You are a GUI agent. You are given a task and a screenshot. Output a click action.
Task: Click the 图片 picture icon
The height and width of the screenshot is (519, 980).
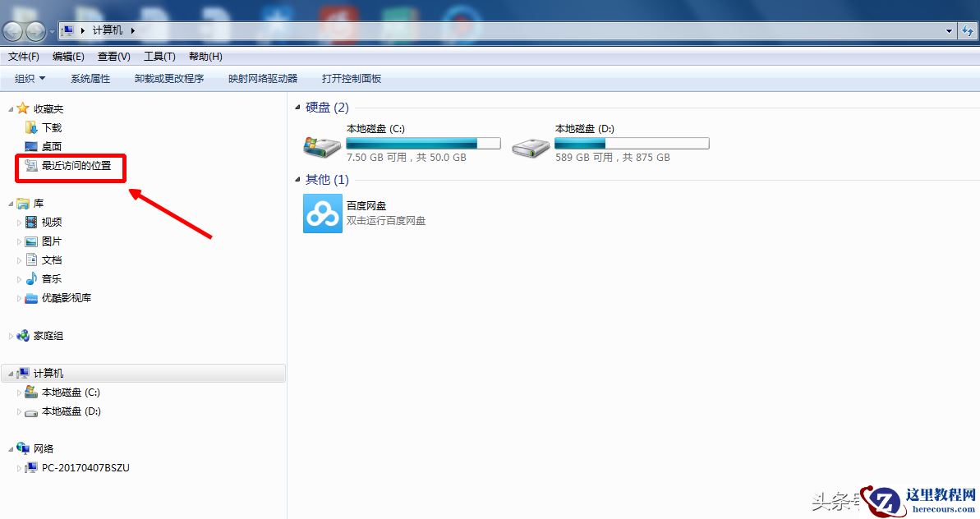click(31, 241)
